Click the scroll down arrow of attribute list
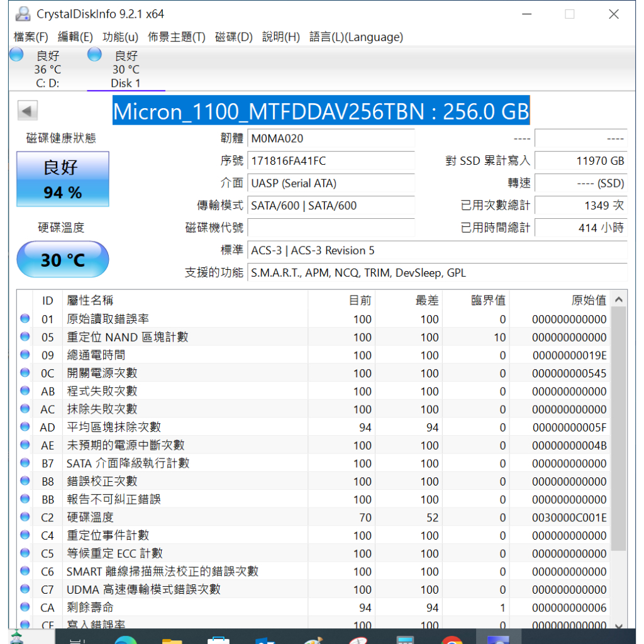 (619, 625)
